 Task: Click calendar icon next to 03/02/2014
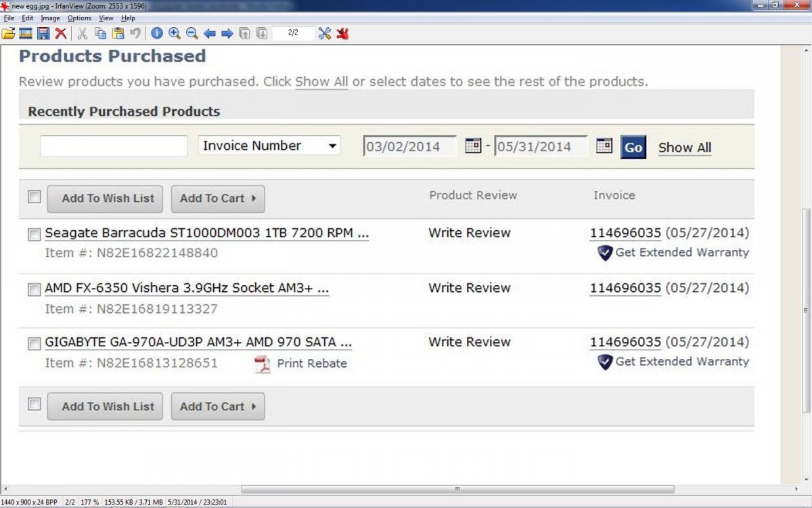coord(473,146)
